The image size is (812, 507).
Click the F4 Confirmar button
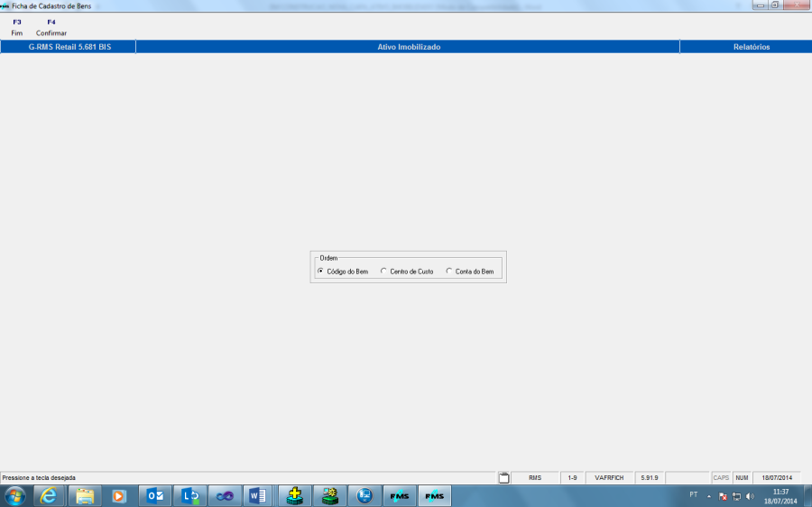pos(51,27)
